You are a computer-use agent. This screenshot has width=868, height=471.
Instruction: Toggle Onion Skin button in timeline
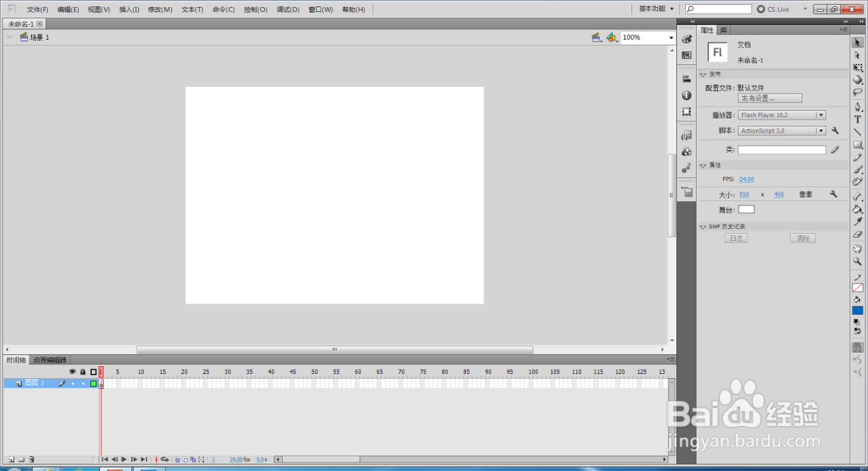coord(177,460)
